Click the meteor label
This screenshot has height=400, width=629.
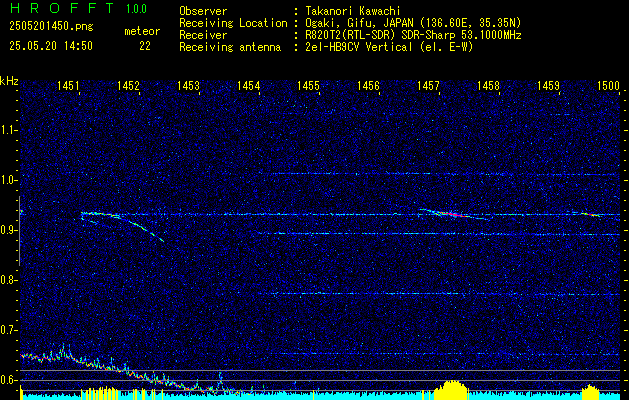click(142, 31)
